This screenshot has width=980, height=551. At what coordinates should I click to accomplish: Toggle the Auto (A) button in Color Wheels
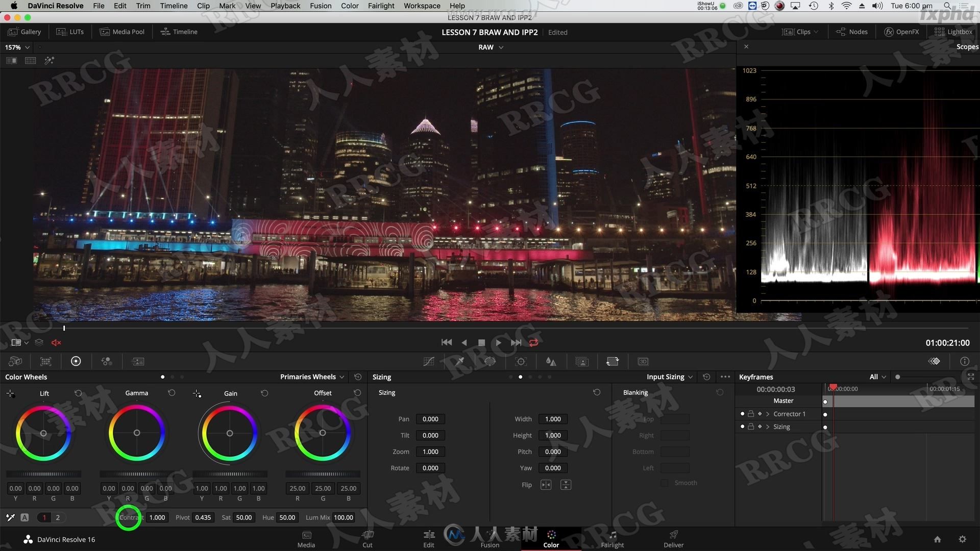24,517
